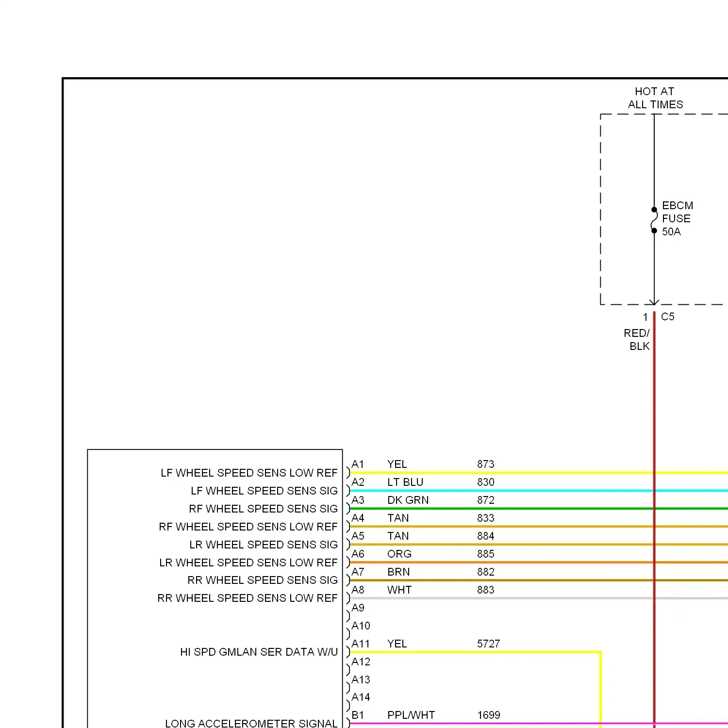728x728 pixels.
Task: Click RR WHEEL SPEED SENS SIG text
Action: pyautogui.click(x=263, y=580)
